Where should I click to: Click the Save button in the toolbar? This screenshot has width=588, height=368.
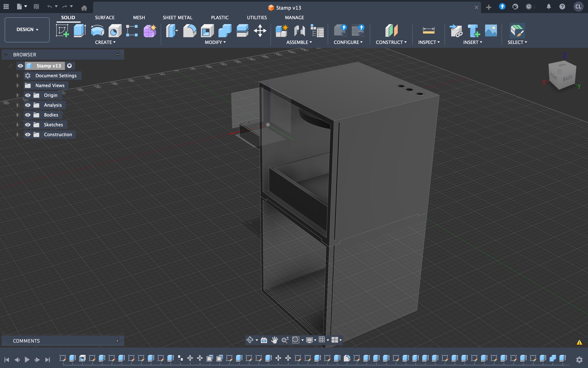[x=36, y=7]
